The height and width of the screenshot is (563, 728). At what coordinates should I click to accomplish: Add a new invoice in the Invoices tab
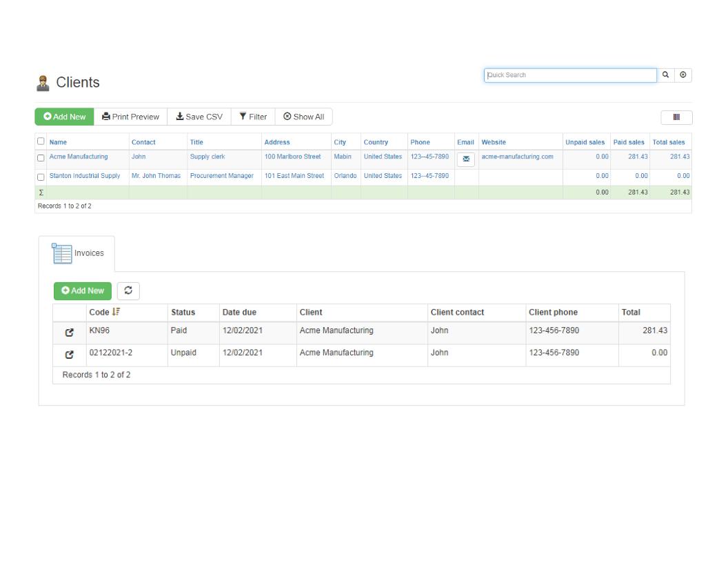83,290
